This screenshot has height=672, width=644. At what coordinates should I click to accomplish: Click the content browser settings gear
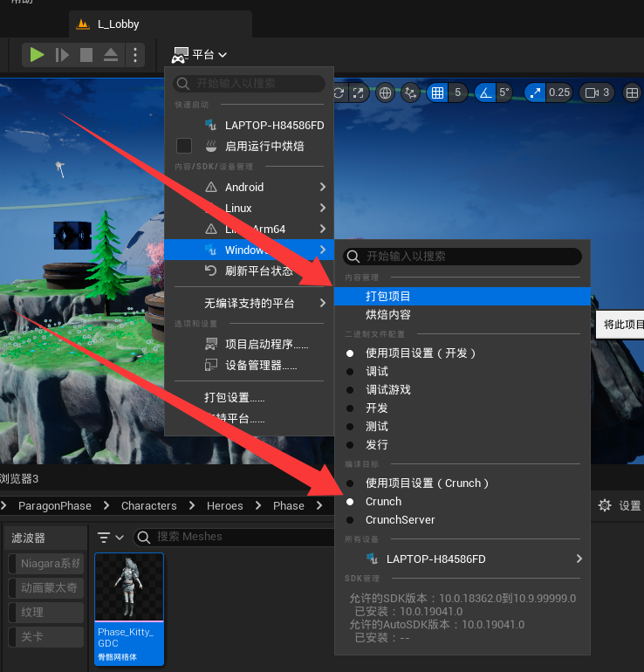605,505
